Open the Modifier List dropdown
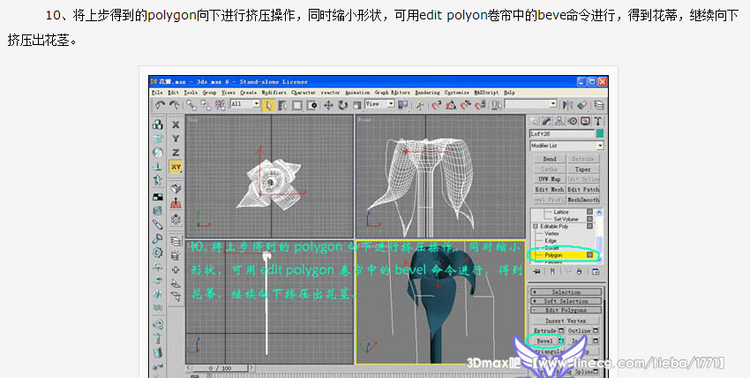Viewport: 750px width, 378px height. pyautogui.click(x=566, y=145)
